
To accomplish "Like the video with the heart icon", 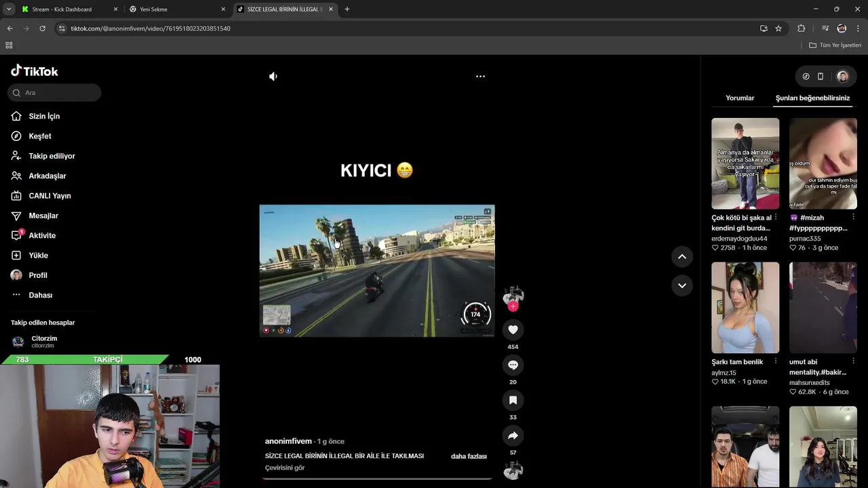I will (x=513, y=330).
